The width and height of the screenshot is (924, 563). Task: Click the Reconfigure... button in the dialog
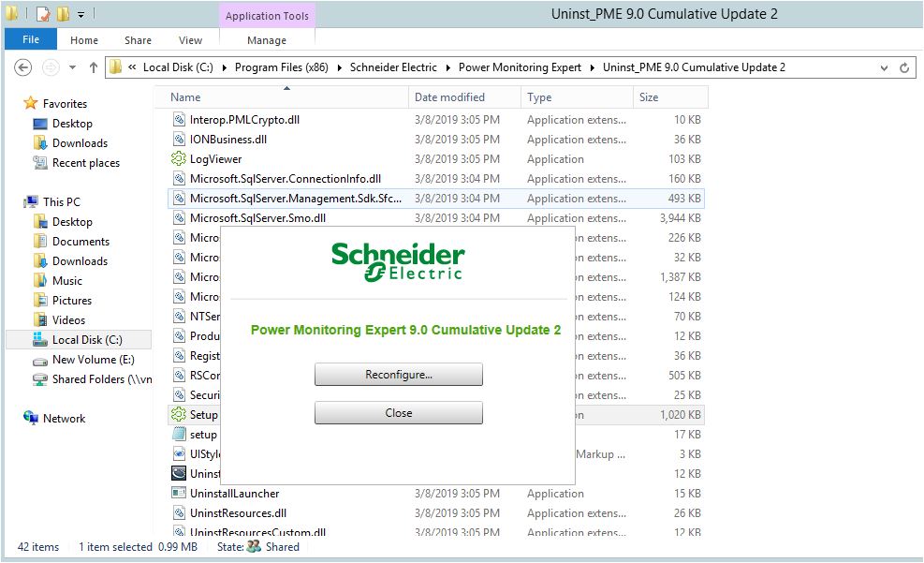(x=399, y=375)
